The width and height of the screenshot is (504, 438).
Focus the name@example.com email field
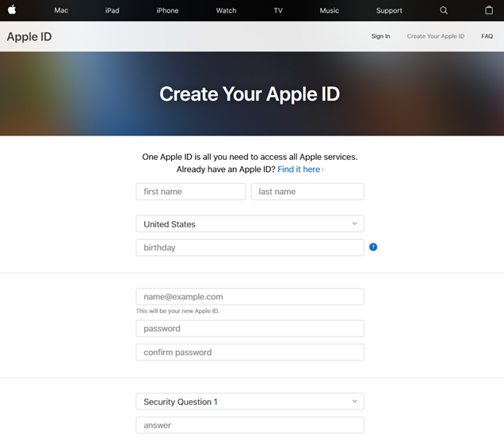[250, 296]
